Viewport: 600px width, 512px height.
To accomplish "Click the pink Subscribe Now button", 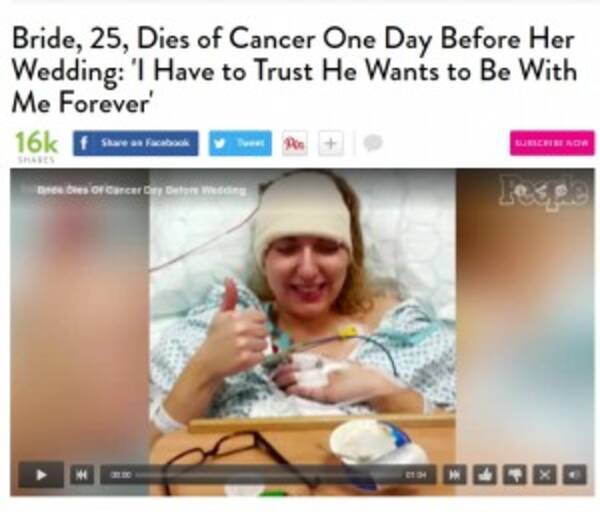I will tap(552, 143).
